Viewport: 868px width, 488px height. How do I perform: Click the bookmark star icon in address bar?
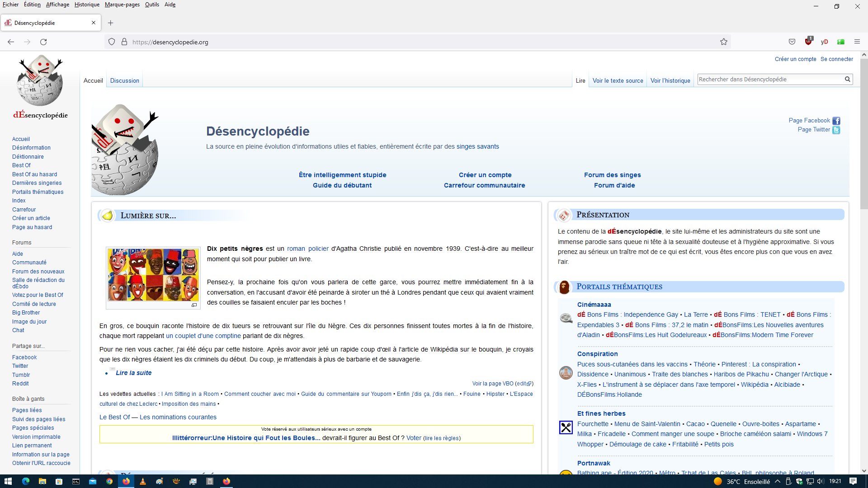(724, 42)
